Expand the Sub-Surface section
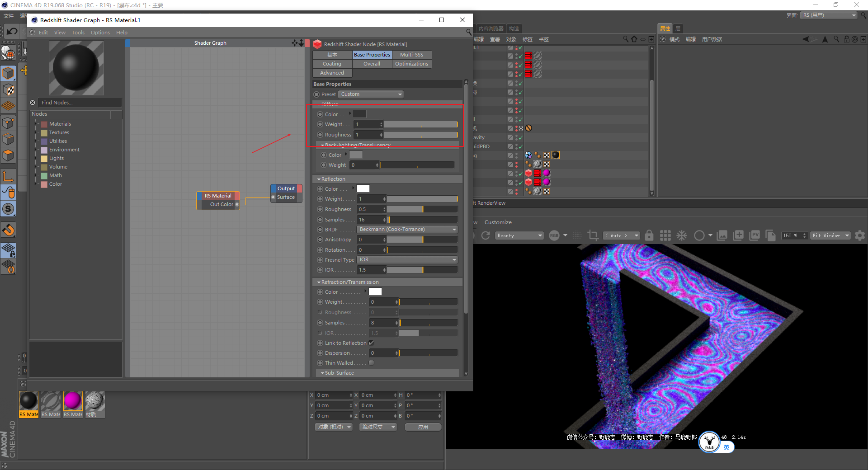This screenshot has height=470, width=868. [x=322, y=373]
